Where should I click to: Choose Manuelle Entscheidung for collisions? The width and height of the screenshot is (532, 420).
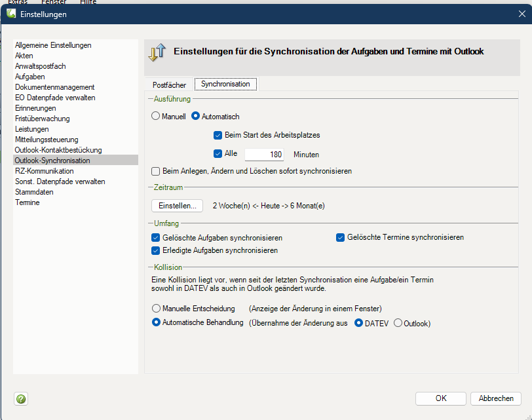(156, 309)
